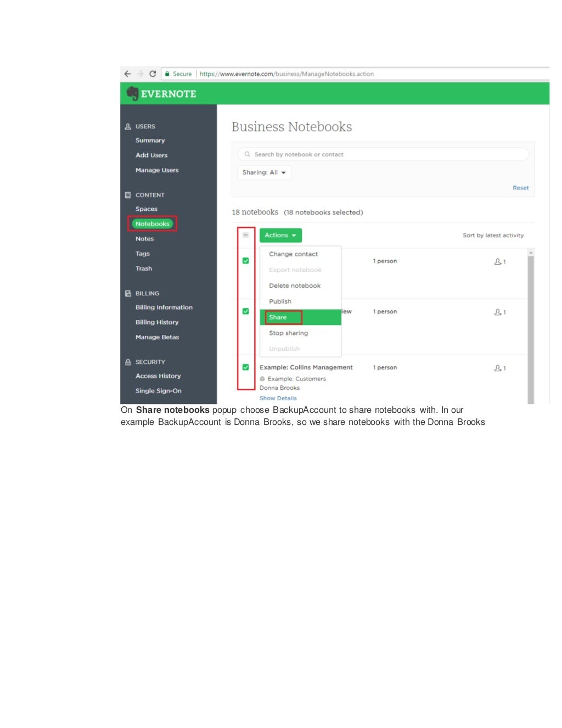This screenshot has width=562, height=728.
Task: Click Show Details under Collins Management
Action: [x=278, y=398]
